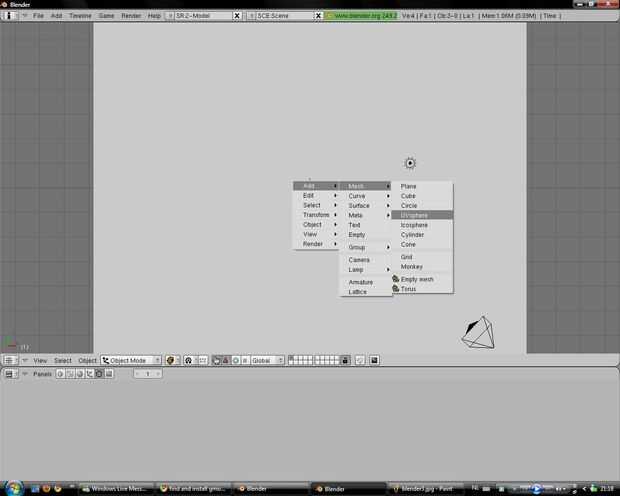
Task: Click the Torus script icon
Action: [x=395, y=289]
